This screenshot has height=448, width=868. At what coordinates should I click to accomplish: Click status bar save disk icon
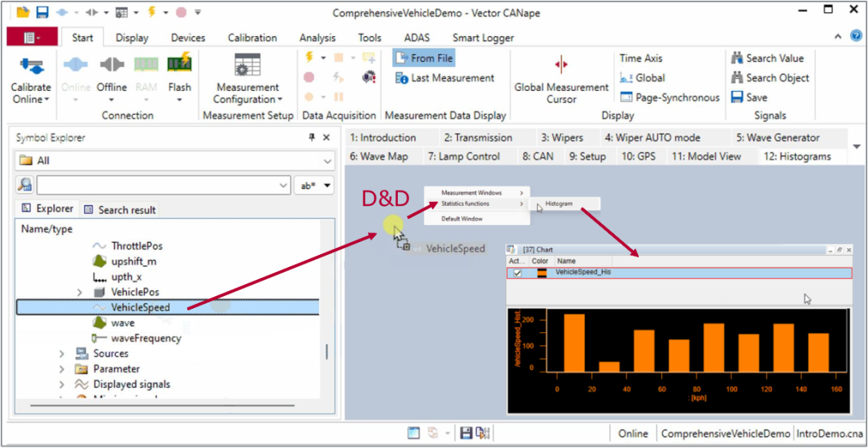[466, 433]
